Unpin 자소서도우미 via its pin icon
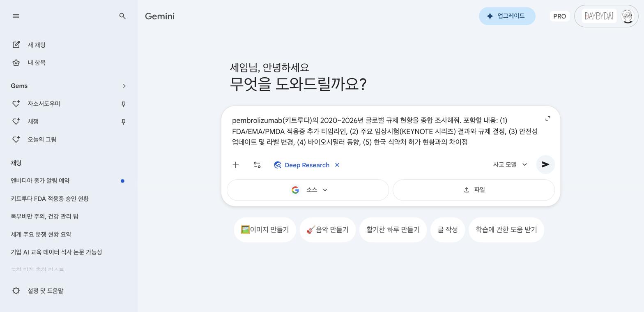644x312 pixels. coord(123,104)
